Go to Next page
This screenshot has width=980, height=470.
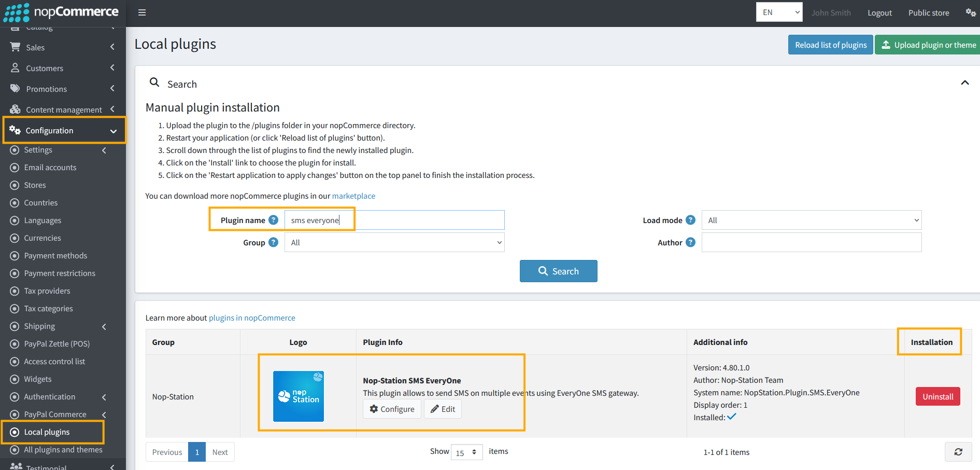(220, 452)
